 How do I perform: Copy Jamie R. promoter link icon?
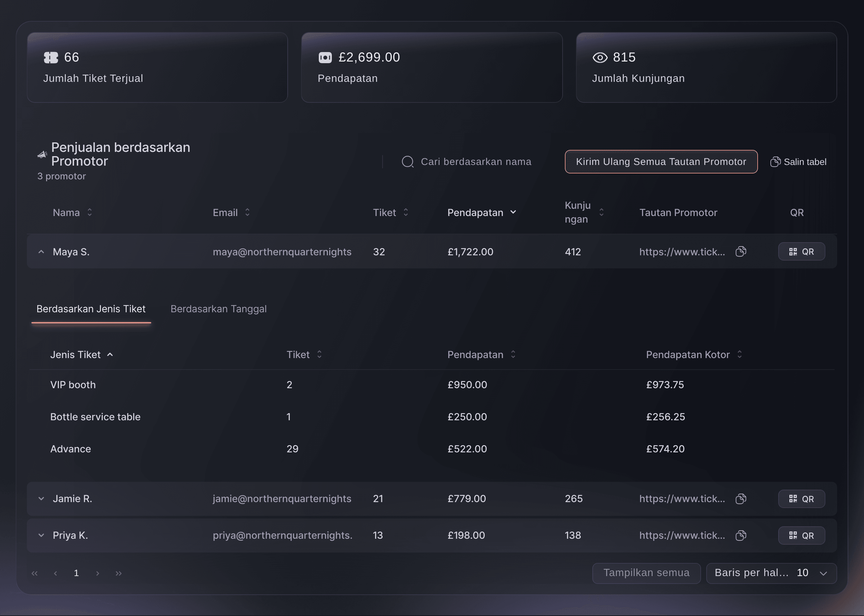coord(741,498)
